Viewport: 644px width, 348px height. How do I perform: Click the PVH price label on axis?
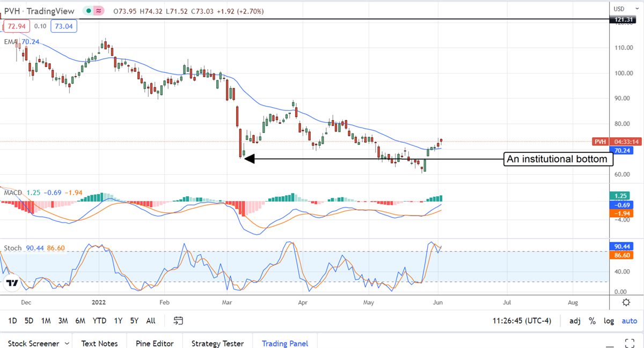pos(600,142)
